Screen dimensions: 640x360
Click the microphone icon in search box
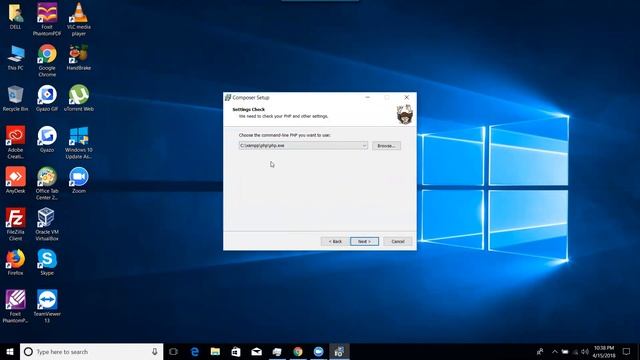[155, 351]
